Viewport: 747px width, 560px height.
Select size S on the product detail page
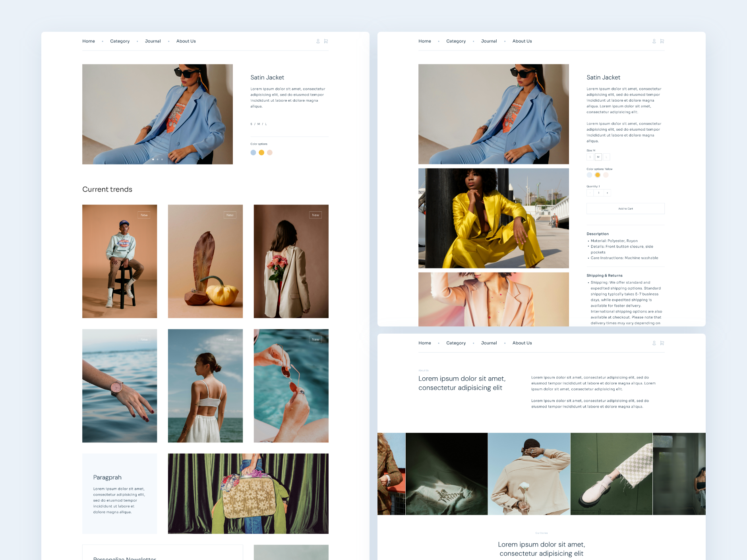click(590, 157)
